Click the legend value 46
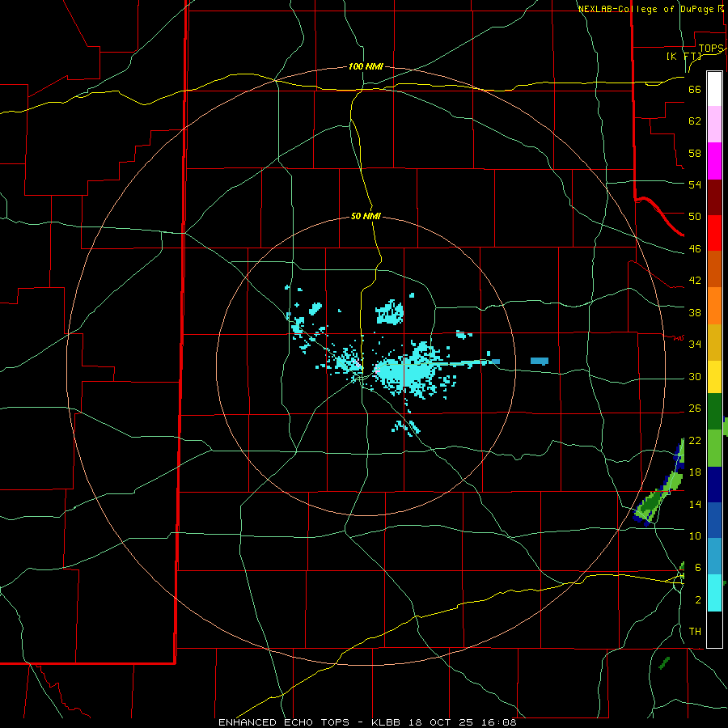 (x=695, y=249)
